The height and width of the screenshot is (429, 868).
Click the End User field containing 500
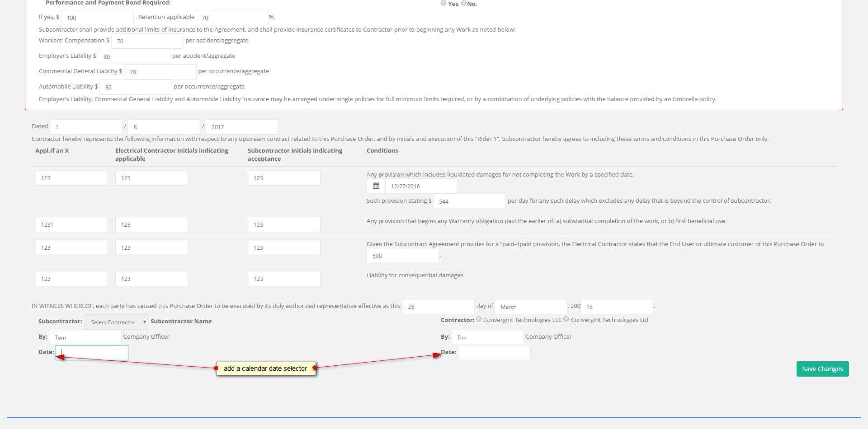403,256
